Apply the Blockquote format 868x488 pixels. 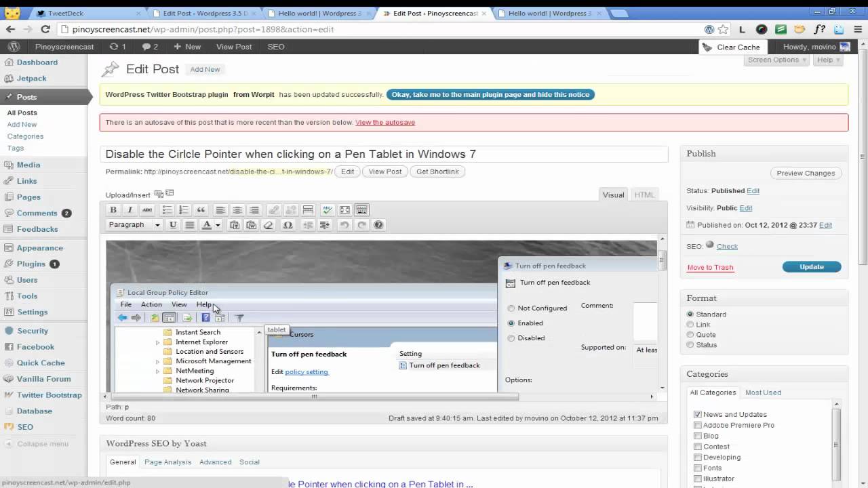201,210
